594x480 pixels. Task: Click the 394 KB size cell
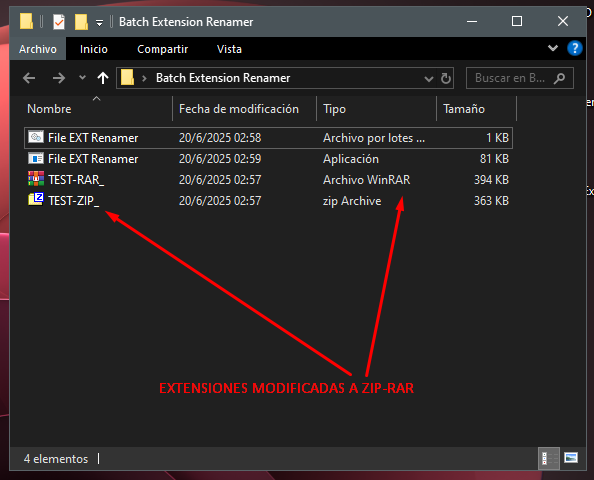pos(491,180)
